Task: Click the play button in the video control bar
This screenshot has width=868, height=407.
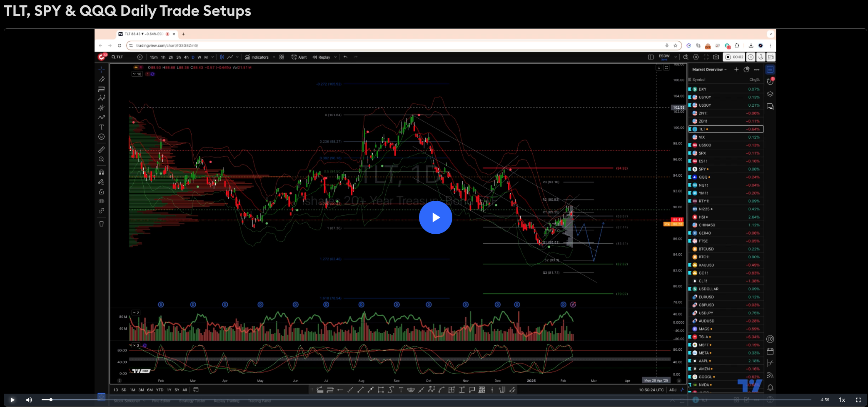Action: point(12,400)
